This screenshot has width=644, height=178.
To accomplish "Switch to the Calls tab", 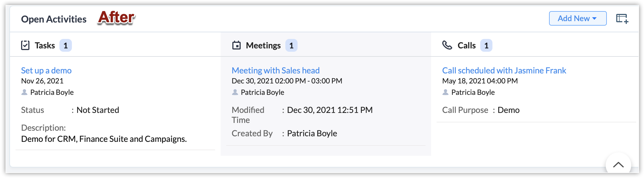I will tap(466, 45).
